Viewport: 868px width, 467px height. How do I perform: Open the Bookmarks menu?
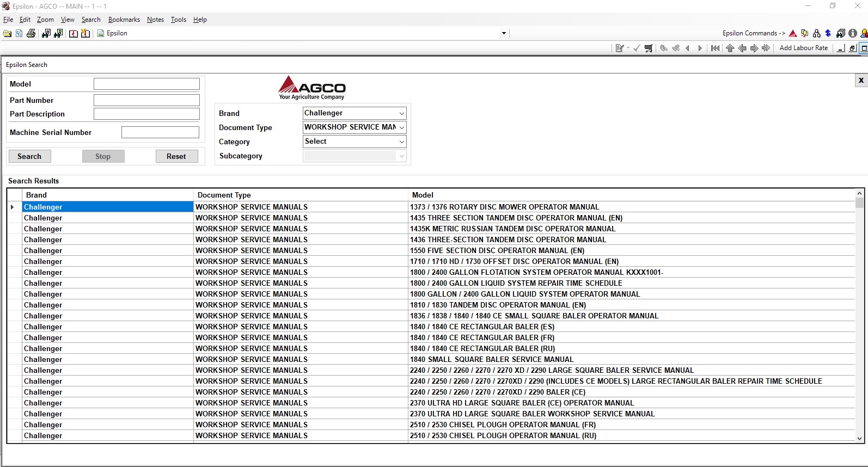(124, 20)
